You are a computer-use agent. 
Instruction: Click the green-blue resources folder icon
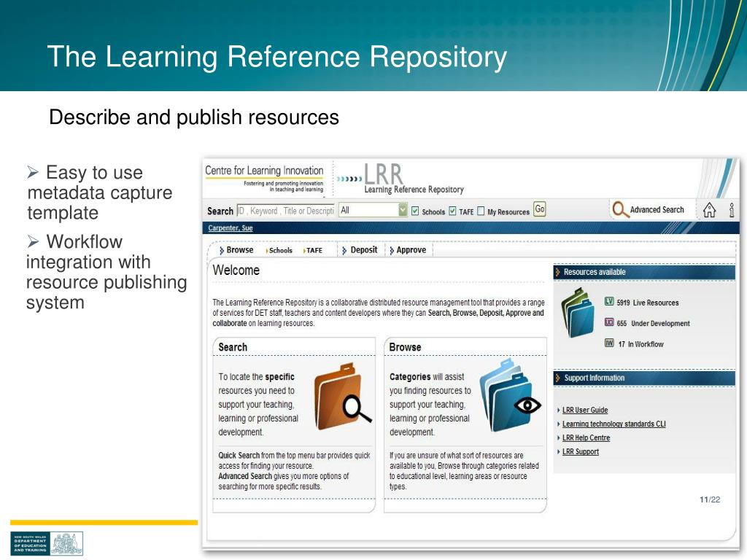click(x=578, y=313)
